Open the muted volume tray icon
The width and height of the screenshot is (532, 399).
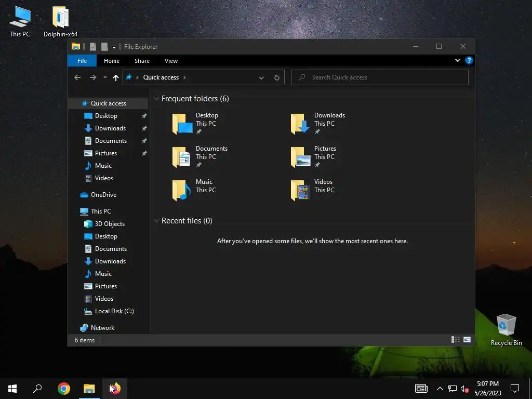[x=465, y=389]
